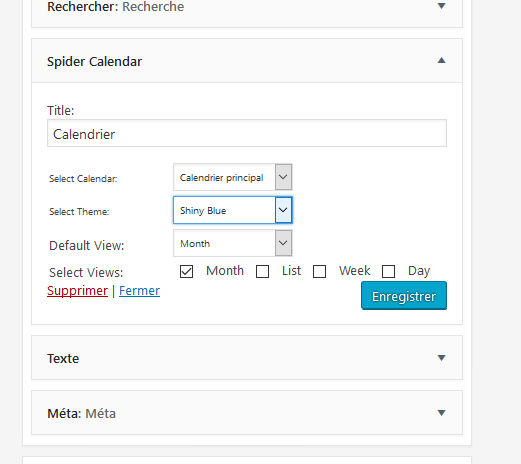Enable the List view checkbox
This screenshot has width=521, height=464.
(x=262, y=271)
